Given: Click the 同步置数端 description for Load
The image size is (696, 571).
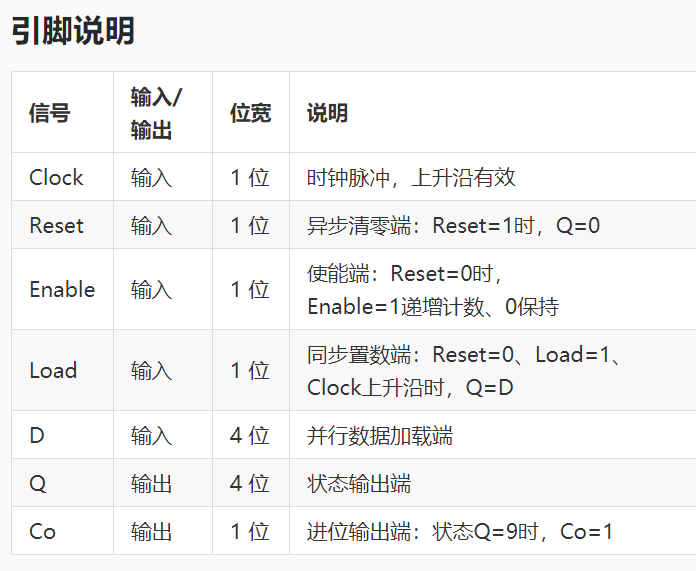Looking at the screenshot, I should coord(465,370).
